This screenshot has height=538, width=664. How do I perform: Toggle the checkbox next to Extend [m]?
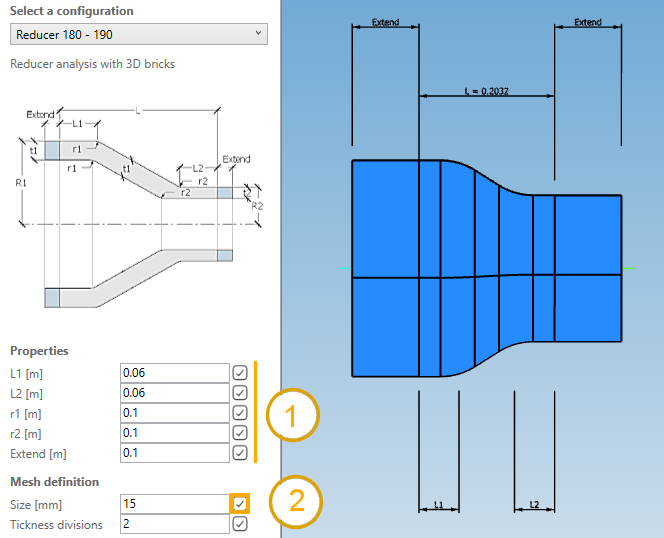[240, 453]
